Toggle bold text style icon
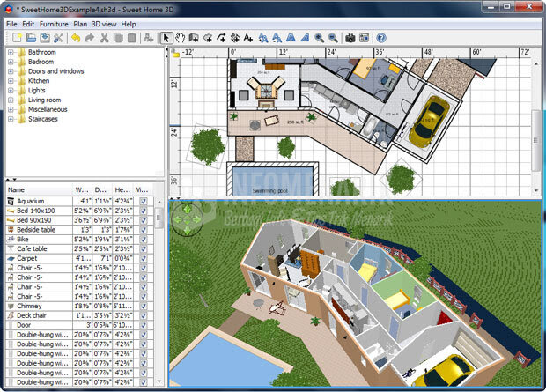The width and height of the screenshot is (546, 392). (291, 38)
